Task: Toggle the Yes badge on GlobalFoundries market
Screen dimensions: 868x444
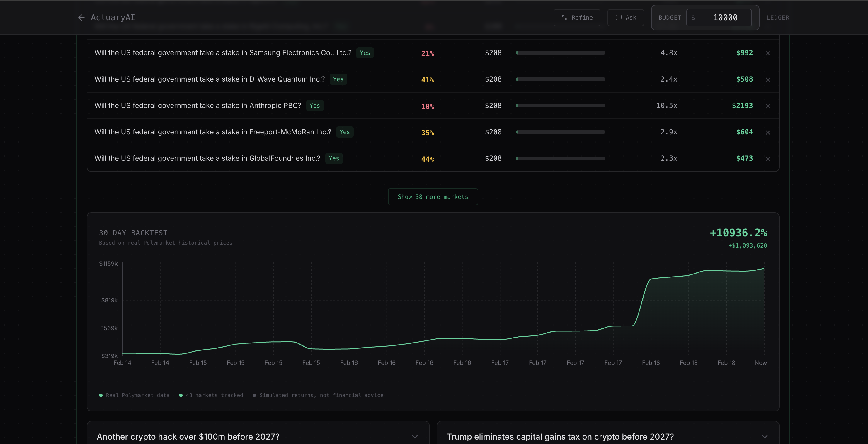Action: (x=333, y=158)
